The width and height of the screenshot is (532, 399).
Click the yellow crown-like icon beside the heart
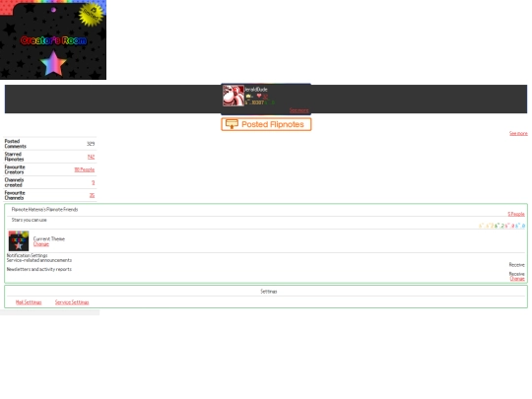[248, 97]
